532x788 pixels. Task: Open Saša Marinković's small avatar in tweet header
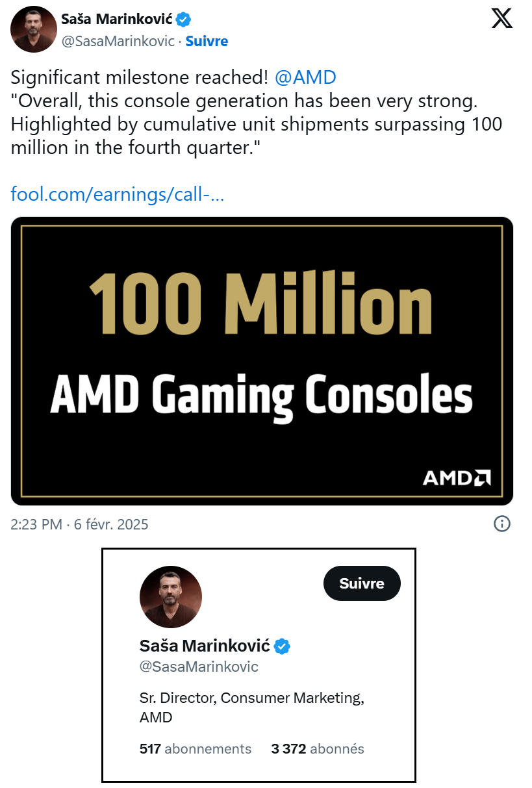click(x=34, y=29)
